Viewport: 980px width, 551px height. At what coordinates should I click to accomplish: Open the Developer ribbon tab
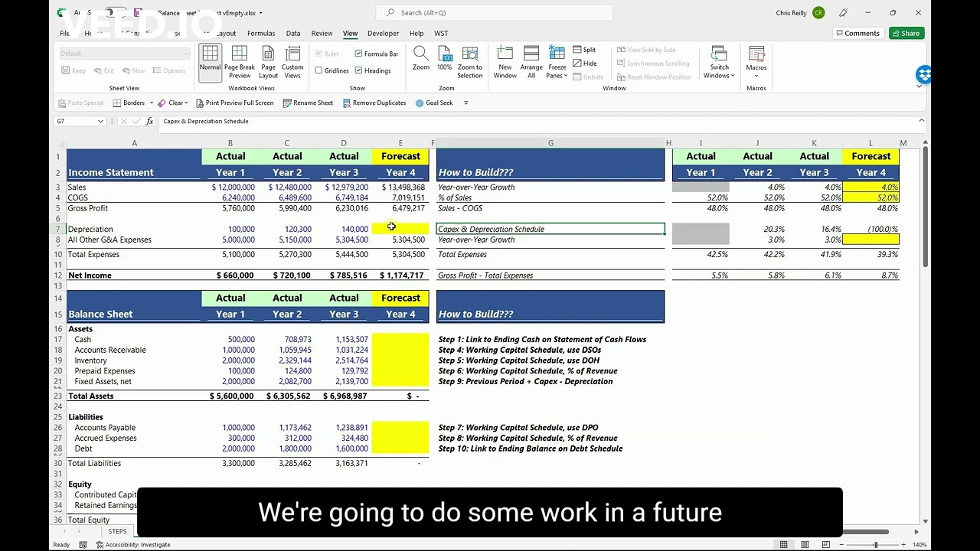click(x=383, y=34)
